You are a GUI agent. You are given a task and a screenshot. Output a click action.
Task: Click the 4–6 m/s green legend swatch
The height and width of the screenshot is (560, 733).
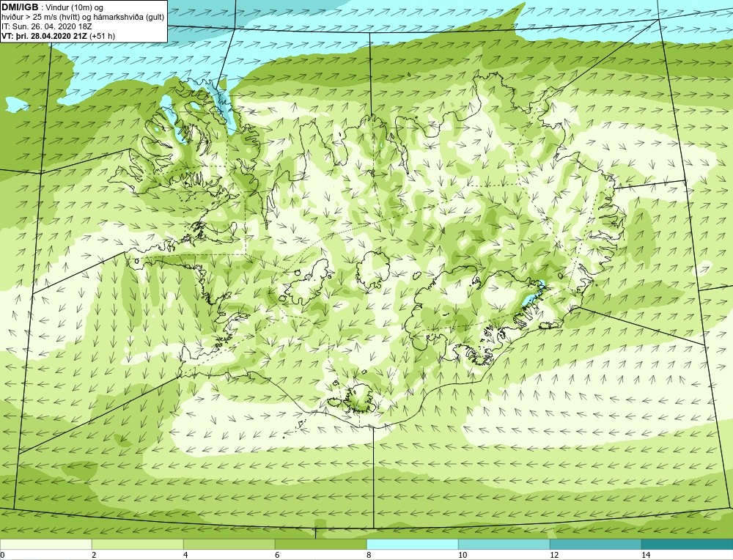[x=229, y=544]
